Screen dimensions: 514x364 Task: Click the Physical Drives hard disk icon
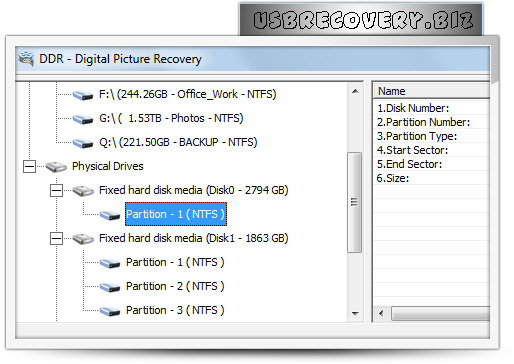click(56, 167)
